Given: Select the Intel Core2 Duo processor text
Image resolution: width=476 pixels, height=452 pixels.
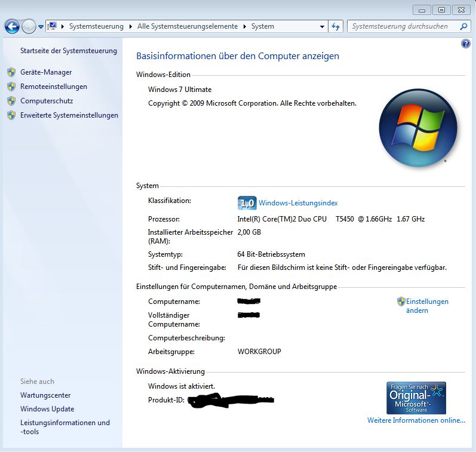Looking at the screenshot, I should point(331,219).
